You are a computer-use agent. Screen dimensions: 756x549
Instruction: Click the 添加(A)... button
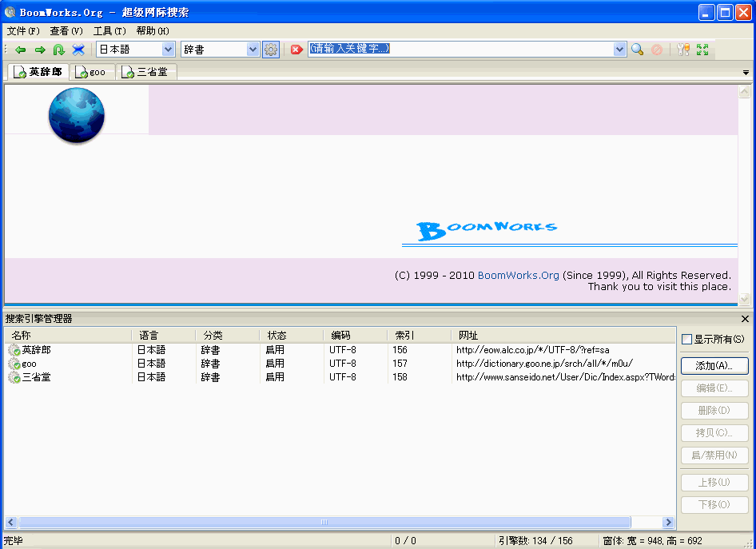click(714, 366)
